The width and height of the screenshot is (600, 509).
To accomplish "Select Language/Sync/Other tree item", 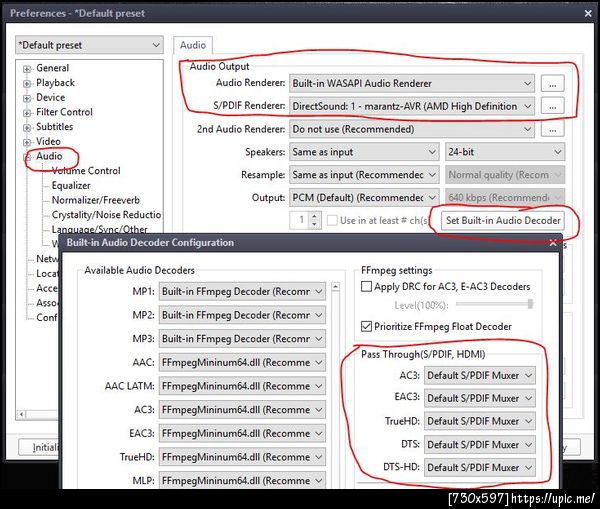I will coord(99,229).
